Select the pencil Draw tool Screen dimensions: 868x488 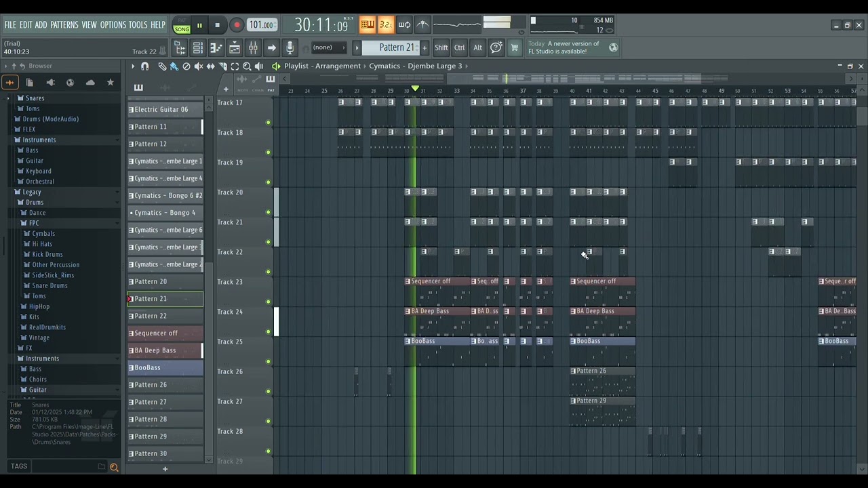click(x=162, y=66)
